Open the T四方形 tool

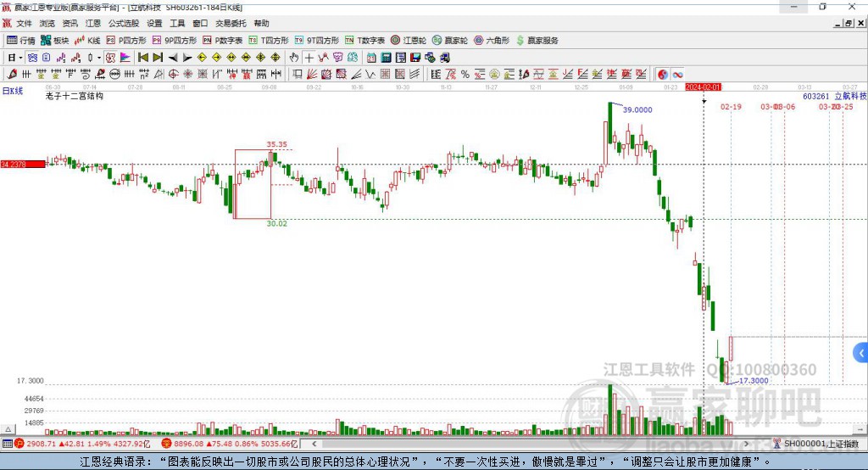tap(269, 41)
